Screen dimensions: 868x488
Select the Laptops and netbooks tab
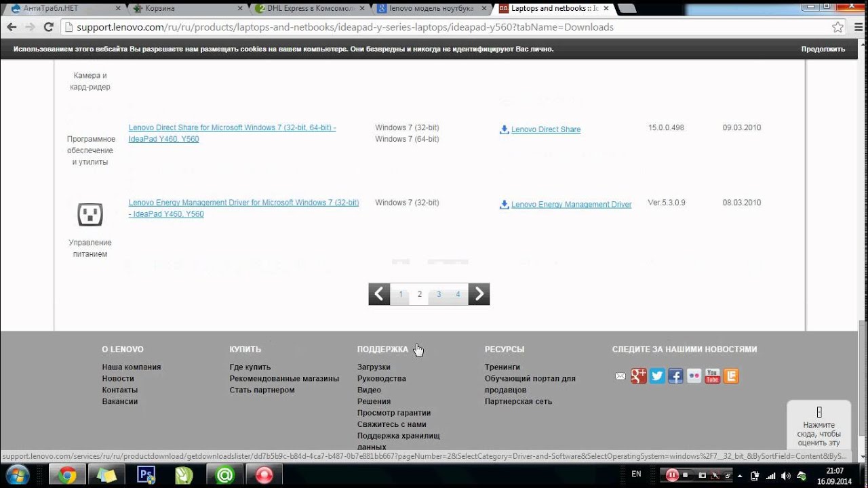click(553, 8)
